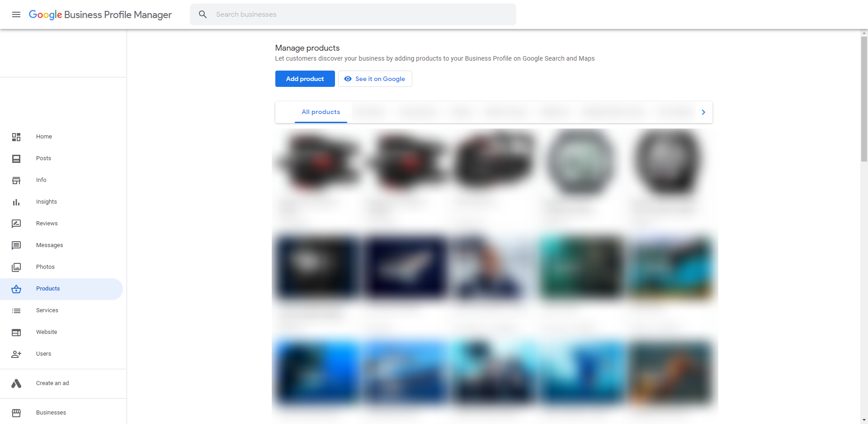This screenshot has width=868, height=424.
Task: Select the All products tab
Action: pyautogui.click(x=321, y=112)
